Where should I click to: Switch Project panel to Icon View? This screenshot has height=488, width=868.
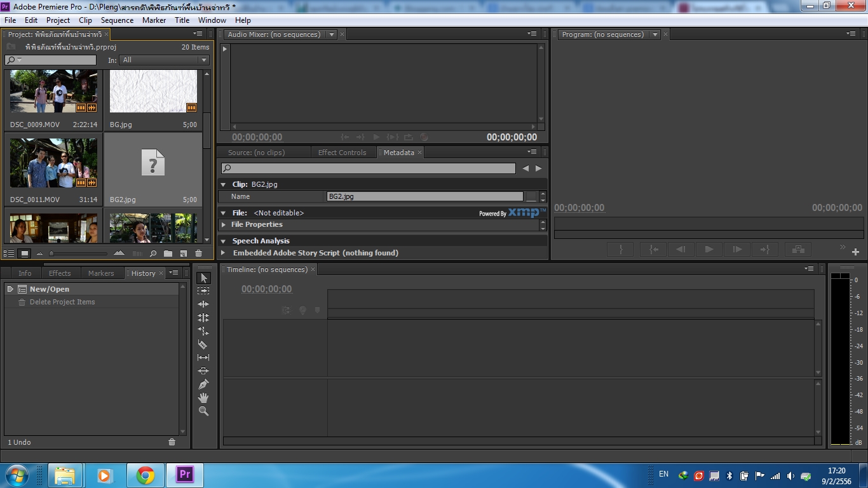tap(25, 254)
